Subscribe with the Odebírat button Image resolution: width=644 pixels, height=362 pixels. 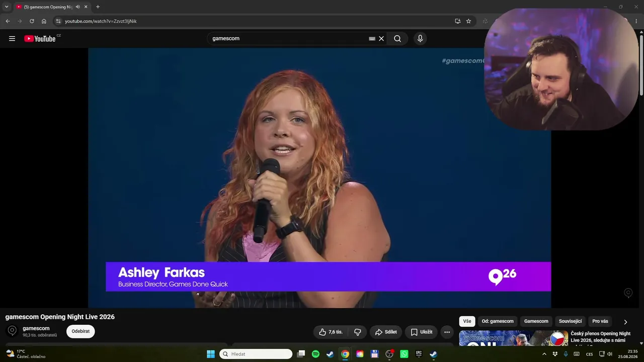click(80, 331)
